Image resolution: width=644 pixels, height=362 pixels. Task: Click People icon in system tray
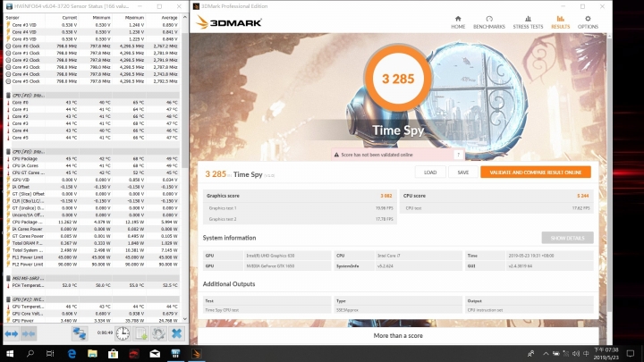(x=531, y=353)
